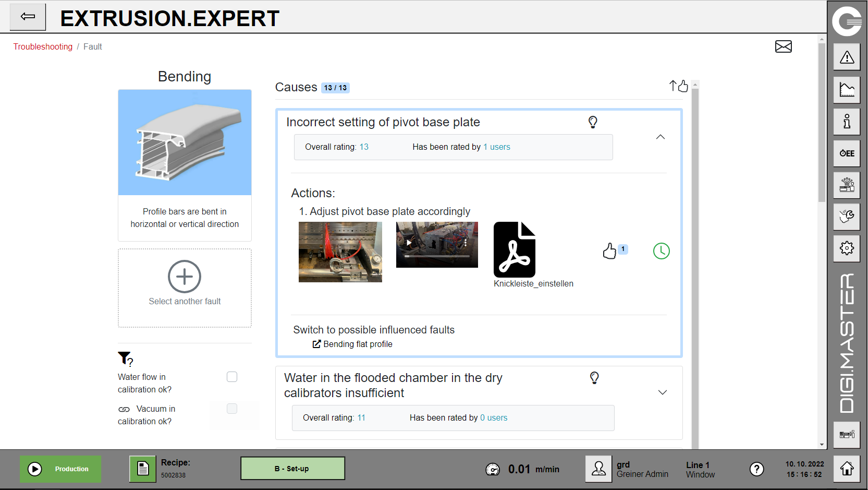Check the Water flow in calibration checkbox
This screenshot has width=868, height=490.
click(232, 377)
